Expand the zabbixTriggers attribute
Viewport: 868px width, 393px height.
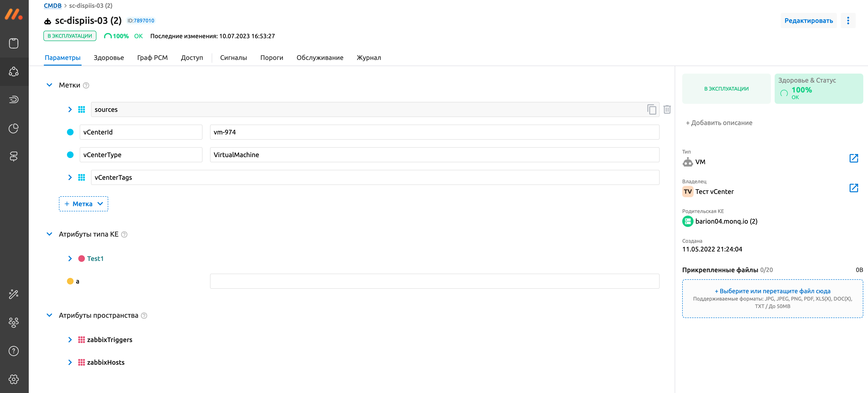[x=70, y=340]
